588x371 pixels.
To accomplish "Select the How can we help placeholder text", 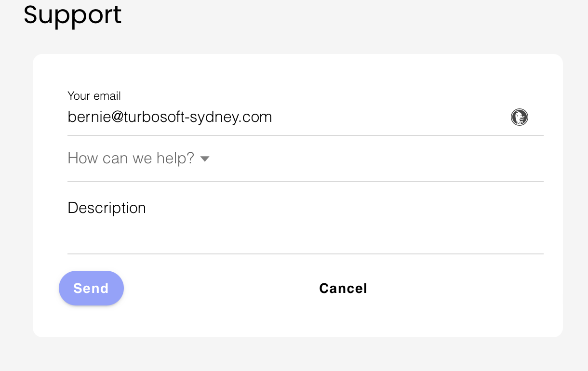I will tap(131, 158).
